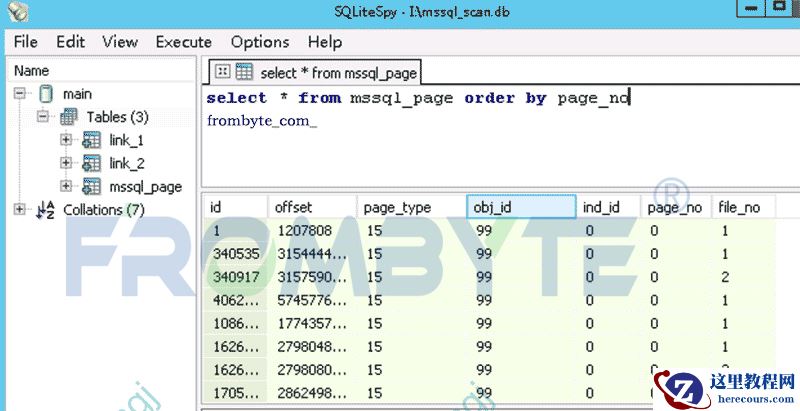Viewport: 800px width, 411px height.
Task: Click the offset cell 5745776...
Action: point(312,300)
